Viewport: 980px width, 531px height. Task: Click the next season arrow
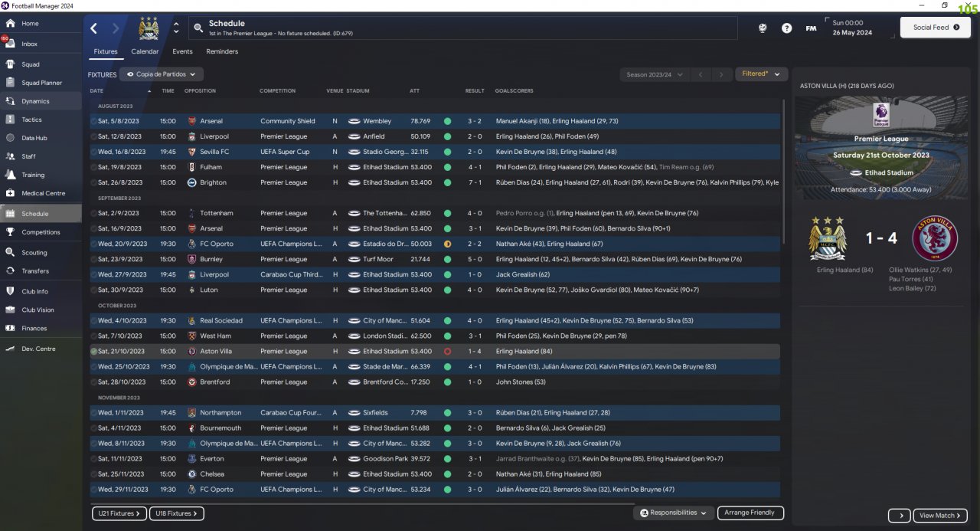[720, 74]
